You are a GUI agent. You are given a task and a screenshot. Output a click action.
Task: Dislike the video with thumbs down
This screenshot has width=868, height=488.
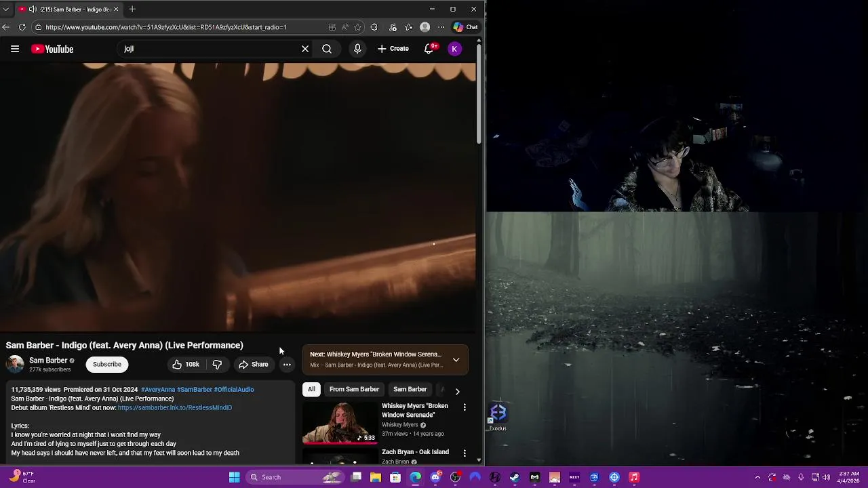217,365
